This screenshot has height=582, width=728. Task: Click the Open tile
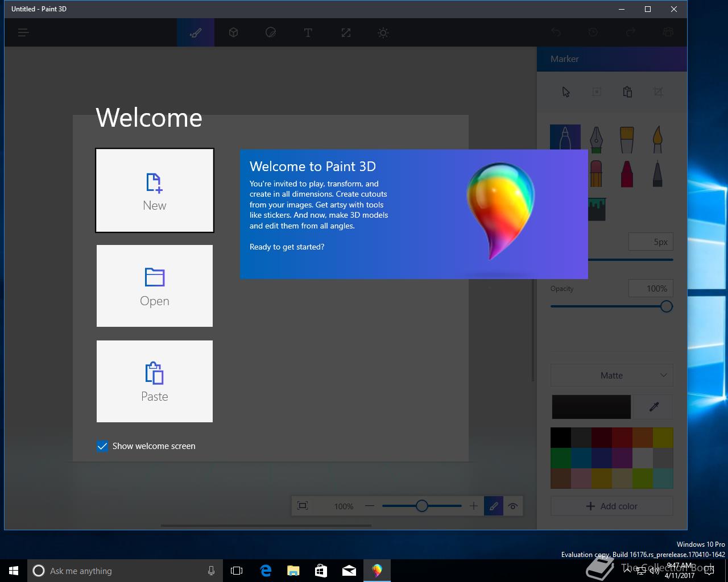155,286
